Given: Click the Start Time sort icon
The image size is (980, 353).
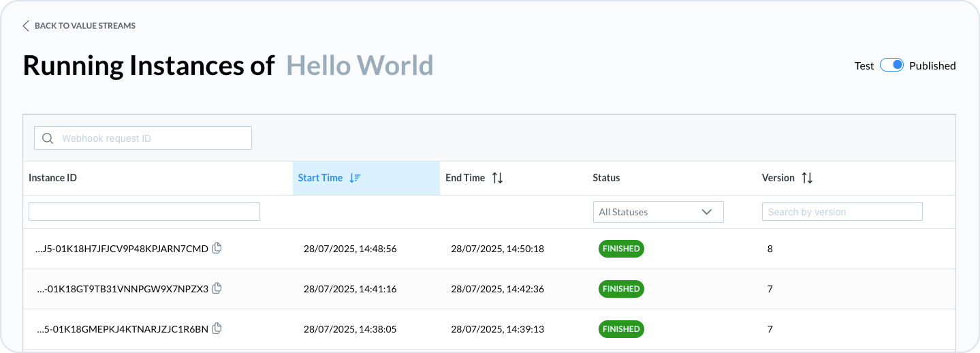Looking at the screenshot, I should [x=355, y=178].
